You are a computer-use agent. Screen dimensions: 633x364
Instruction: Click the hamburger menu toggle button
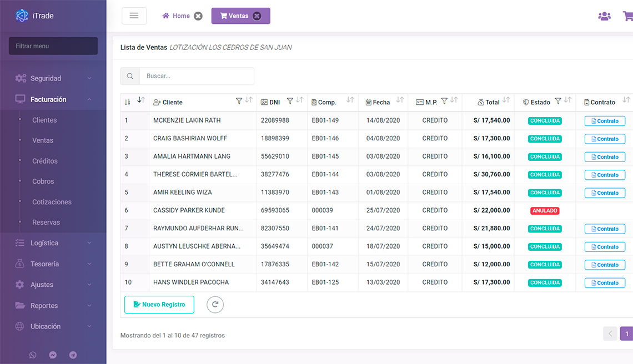click(134, 16)
